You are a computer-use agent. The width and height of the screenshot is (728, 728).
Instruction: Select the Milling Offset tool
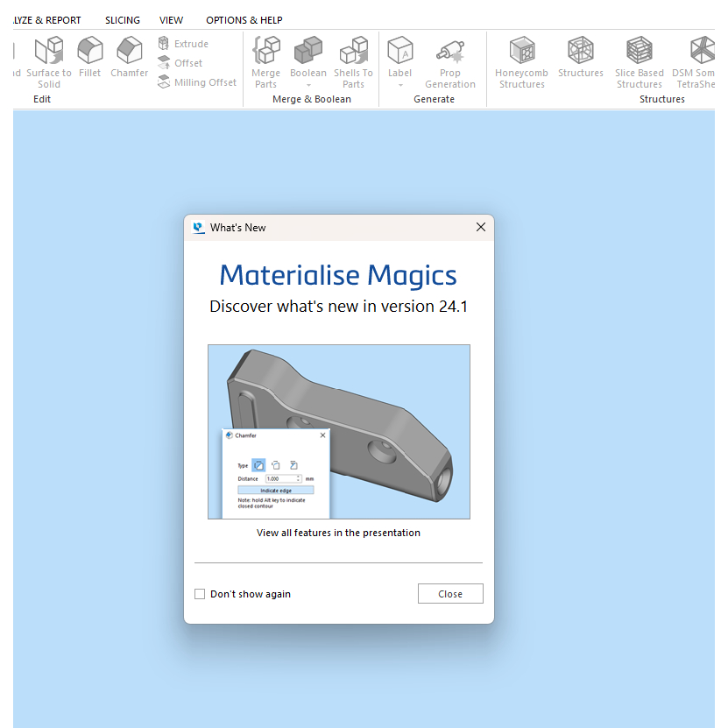[x=197, y=82]
